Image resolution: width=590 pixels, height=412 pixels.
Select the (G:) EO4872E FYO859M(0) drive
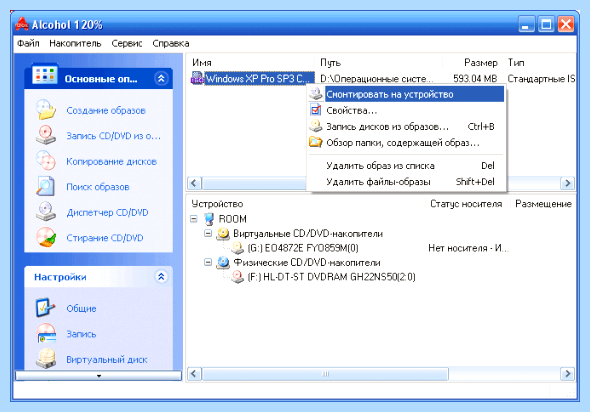click(x=303, y=248)
